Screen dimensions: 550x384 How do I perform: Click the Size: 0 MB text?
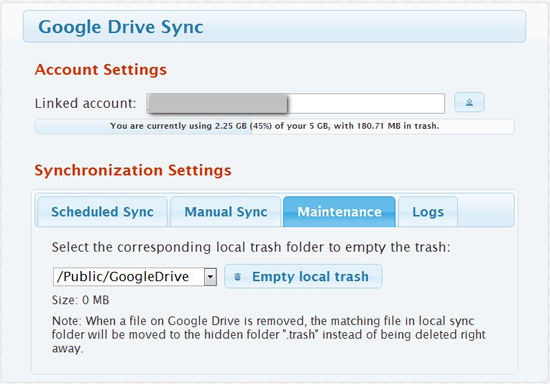click(x=81, y=300)
